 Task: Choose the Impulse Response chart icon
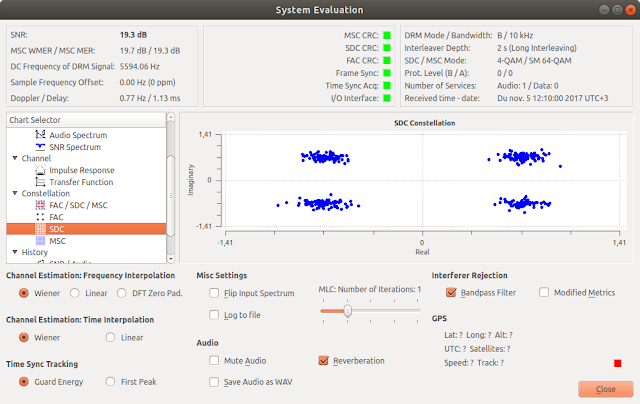40,170
